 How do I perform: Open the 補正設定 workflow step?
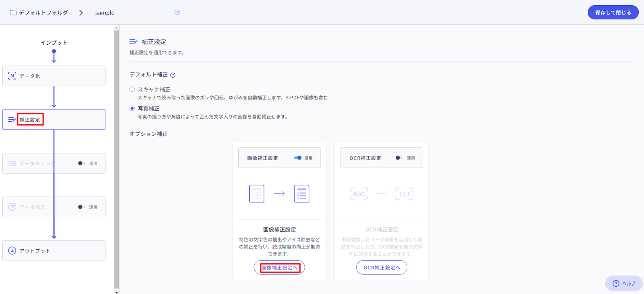click(54, 120)
